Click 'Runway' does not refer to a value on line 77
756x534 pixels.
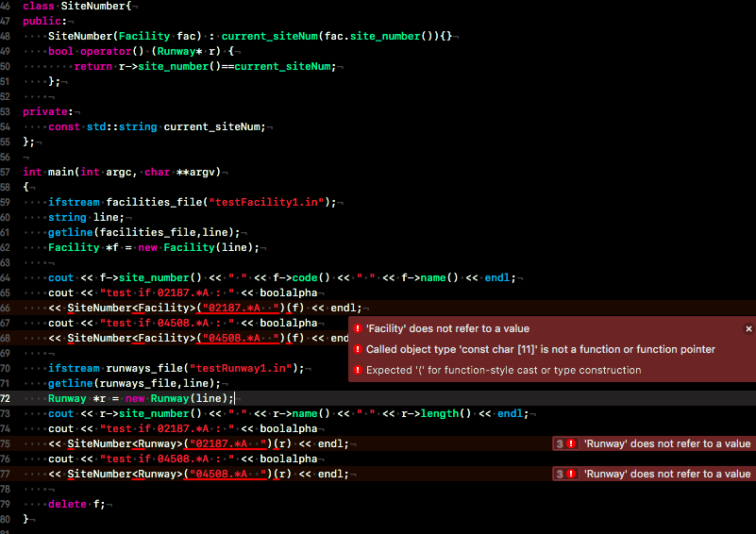pyautogui.click(x=667, y=475)
